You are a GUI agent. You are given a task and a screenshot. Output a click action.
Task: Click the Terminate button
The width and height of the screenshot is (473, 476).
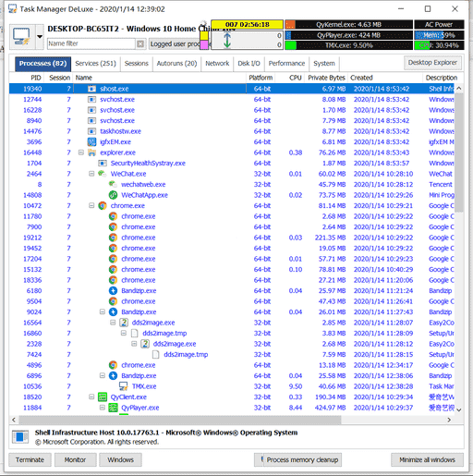click(30, 459)
